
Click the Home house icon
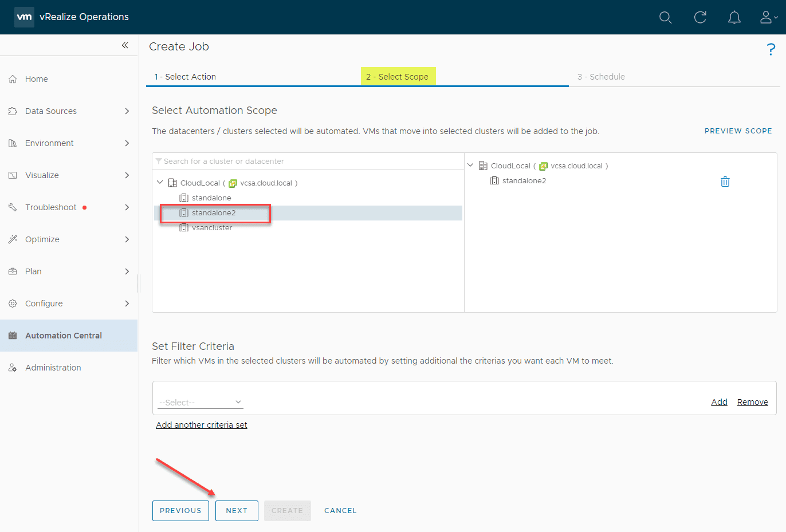click(x=13, y=79)
